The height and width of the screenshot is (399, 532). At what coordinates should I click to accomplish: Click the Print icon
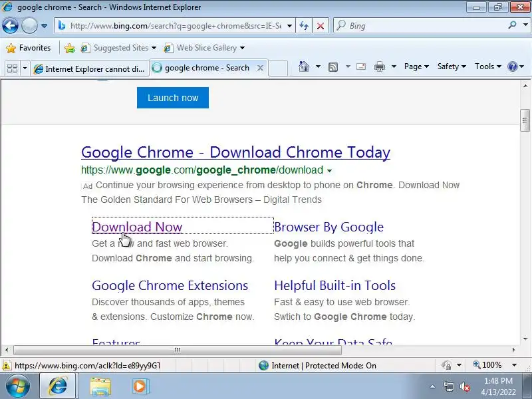[x=379, y=67]
